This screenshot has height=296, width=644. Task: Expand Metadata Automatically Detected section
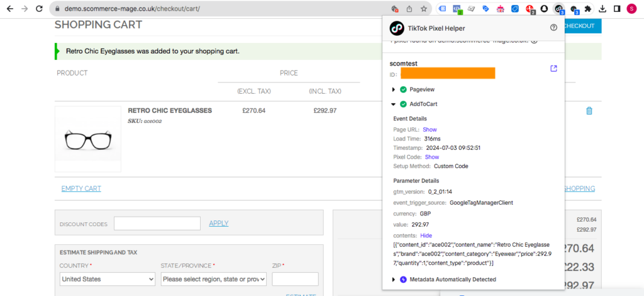(x=394, y=279)
